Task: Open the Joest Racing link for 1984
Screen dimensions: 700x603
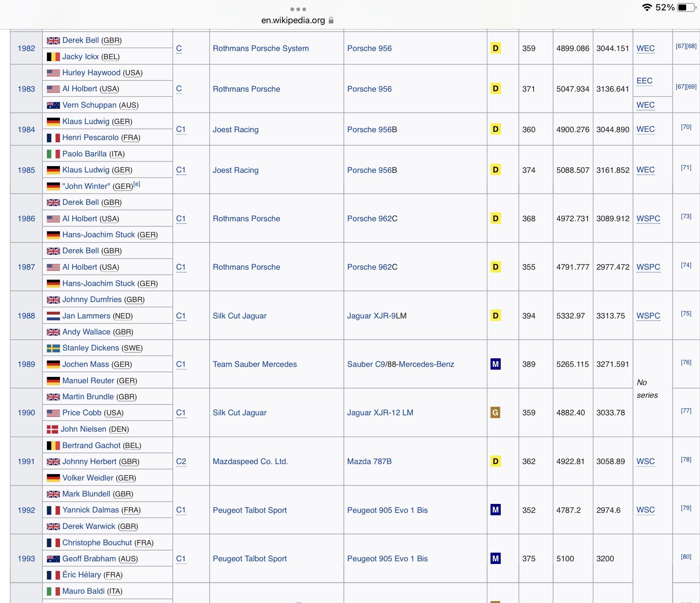Action: click(235, 130)
